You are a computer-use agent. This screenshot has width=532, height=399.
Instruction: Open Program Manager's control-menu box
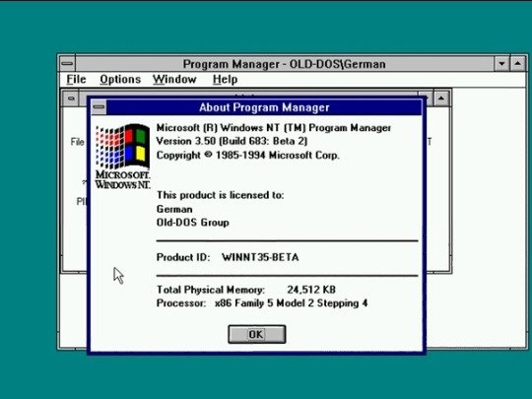pyautogui.click(x=67, y=63)
